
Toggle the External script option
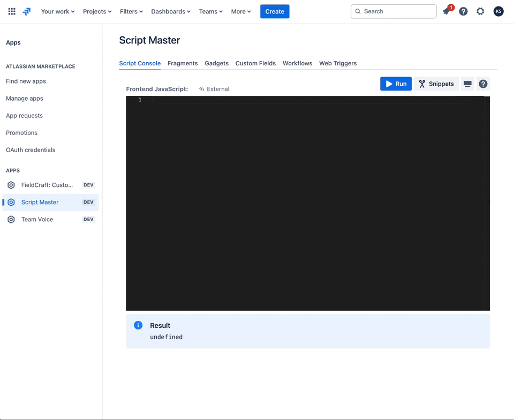[214, 89]
